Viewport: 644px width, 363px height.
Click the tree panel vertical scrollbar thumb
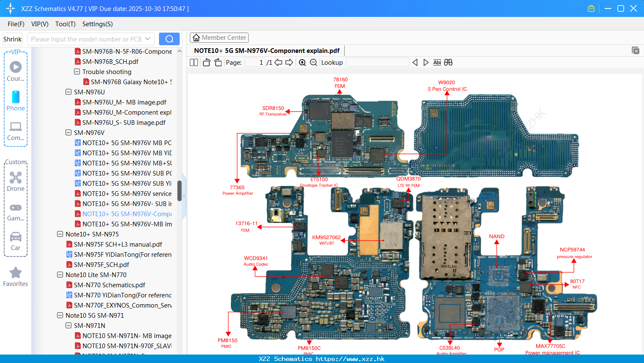point(179,191)
